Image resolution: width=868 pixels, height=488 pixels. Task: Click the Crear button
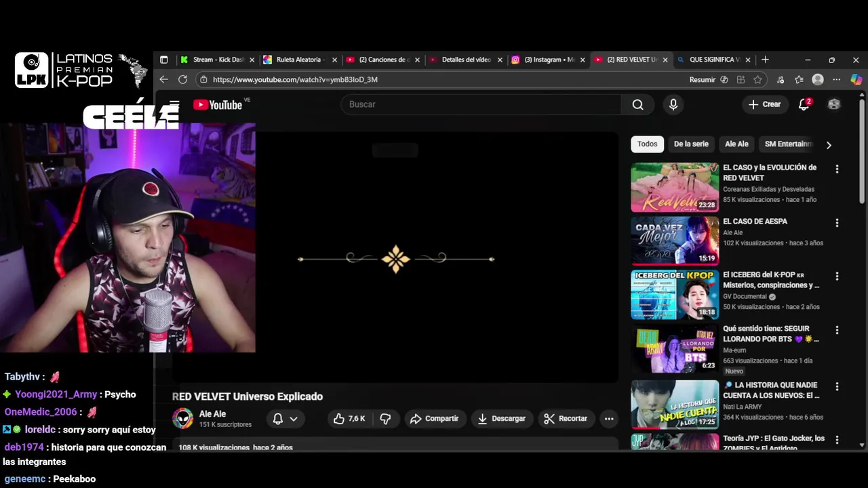click(x=764, y=104)
